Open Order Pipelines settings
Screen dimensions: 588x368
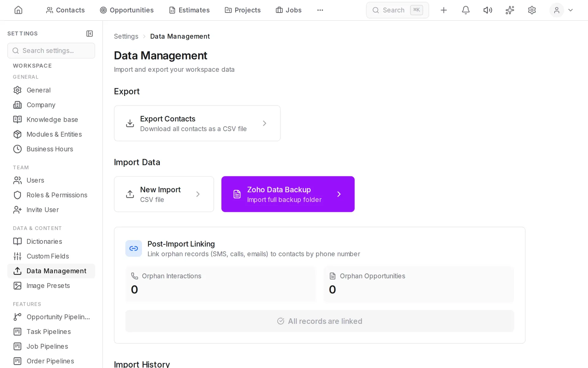(51, 361)
